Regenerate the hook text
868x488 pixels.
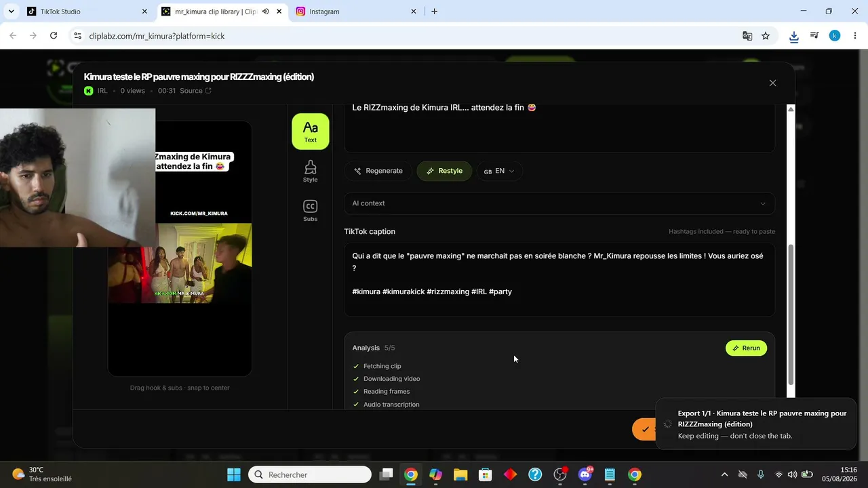click(x=378, y=171)
